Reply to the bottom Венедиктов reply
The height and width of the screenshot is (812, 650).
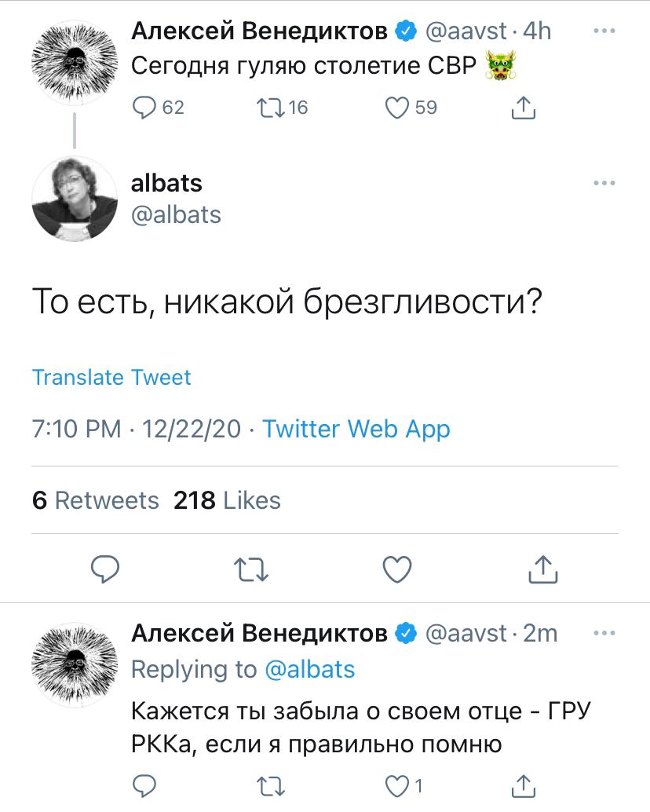[x=144, y=785]
